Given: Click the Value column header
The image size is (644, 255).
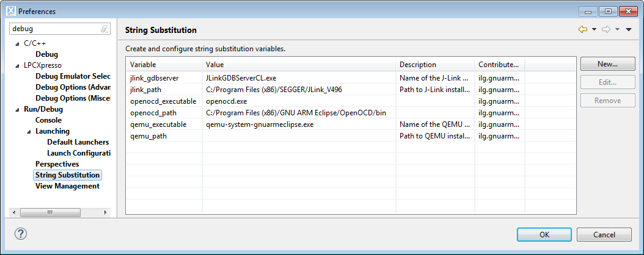Looking at the screenshot, I should [298, 64].
